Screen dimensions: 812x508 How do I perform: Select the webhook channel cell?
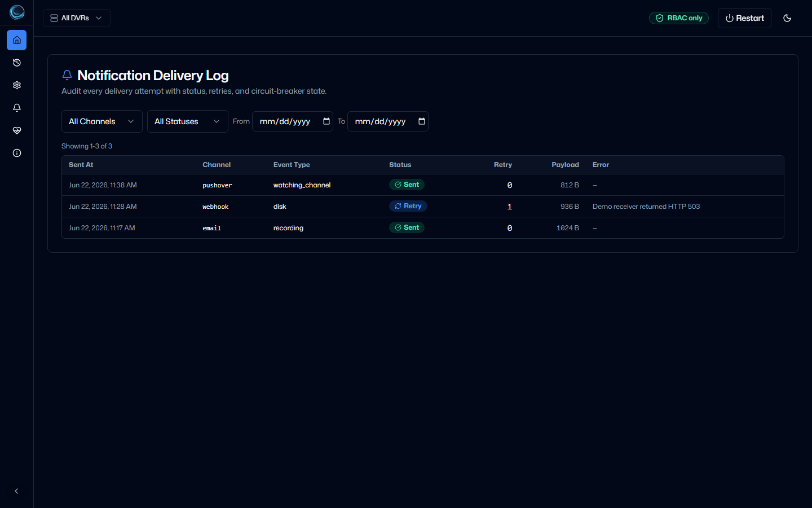tap(215, 207)
